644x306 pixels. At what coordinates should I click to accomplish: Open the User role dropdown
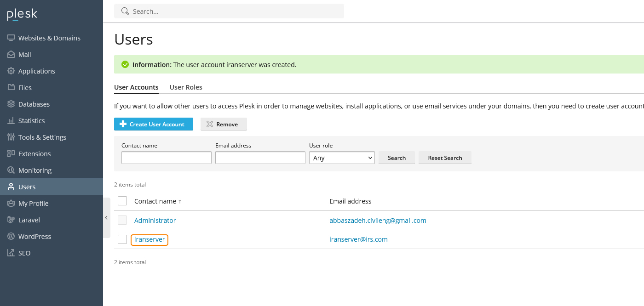[342, 158]
